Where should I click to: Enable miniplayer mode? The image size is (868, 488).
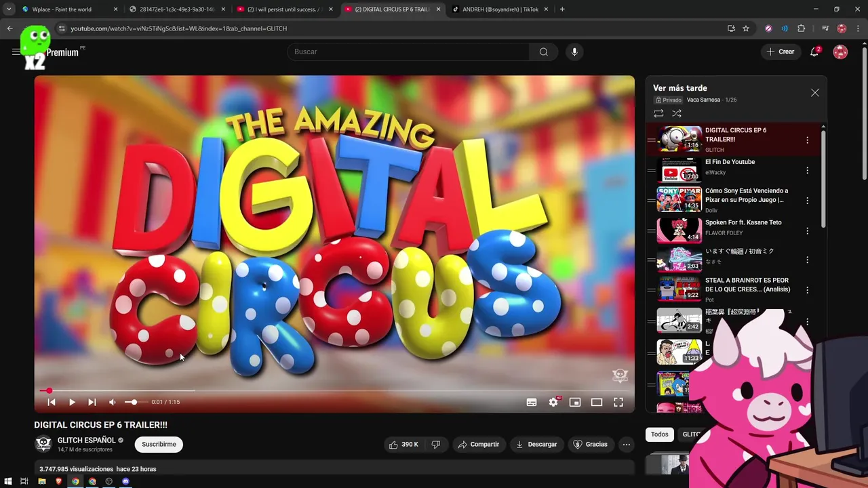click(575, 402)
